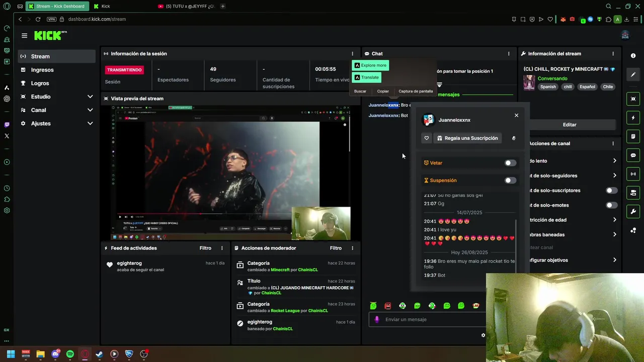Go to Logros in sidebar
Screen dimensions: 644x362
click(x=56, y=83)
